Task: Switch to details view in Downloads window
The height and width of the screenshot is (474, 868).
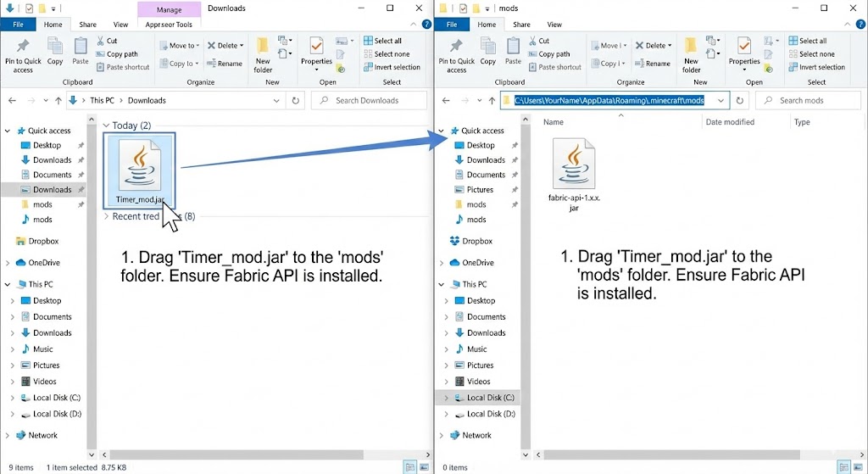Action: [x=410, y=467]
